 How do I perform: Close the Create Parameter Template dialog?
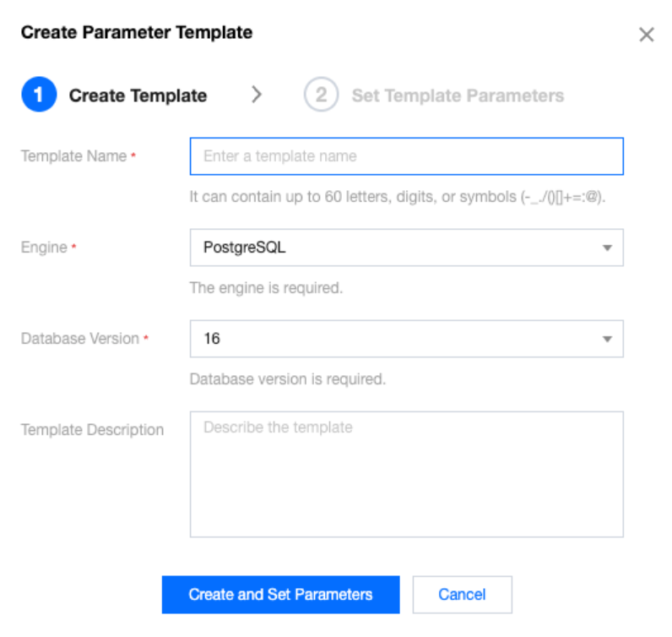(646, 35)
